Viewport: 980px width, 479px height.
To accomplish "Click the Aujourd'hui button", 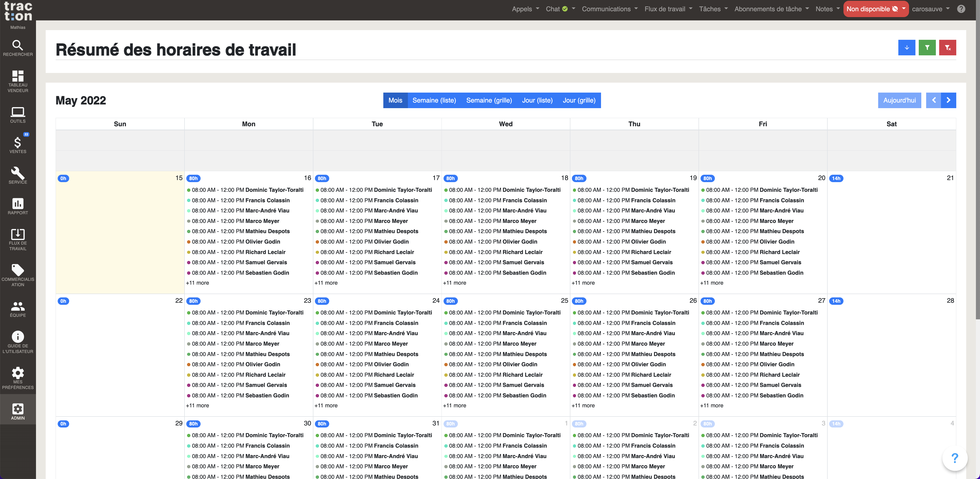I will [899, 100].
